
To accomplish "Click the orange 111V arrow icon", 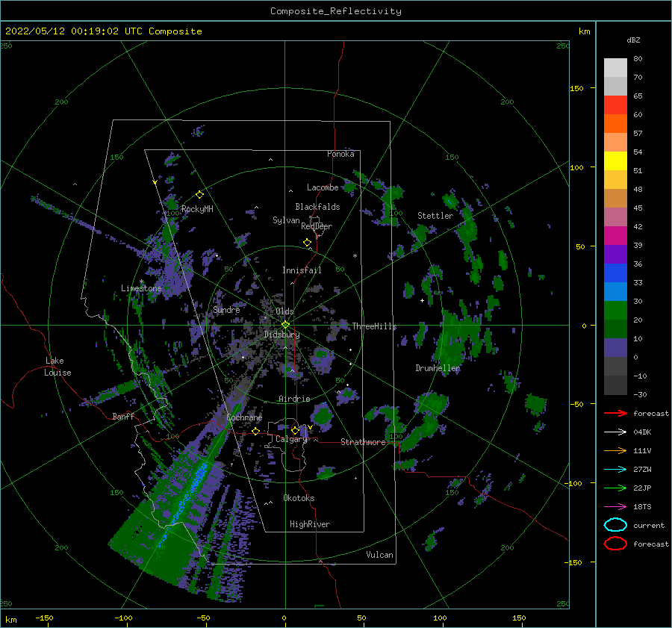I will point(615,450).
